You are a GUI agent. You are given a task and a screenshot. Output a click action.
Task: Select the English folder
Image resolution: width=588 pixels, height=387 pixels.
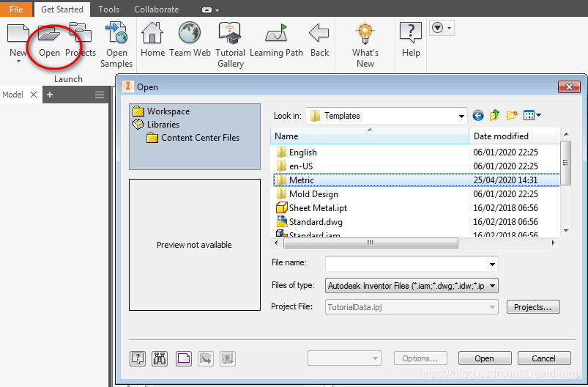(x=303, y=152)
